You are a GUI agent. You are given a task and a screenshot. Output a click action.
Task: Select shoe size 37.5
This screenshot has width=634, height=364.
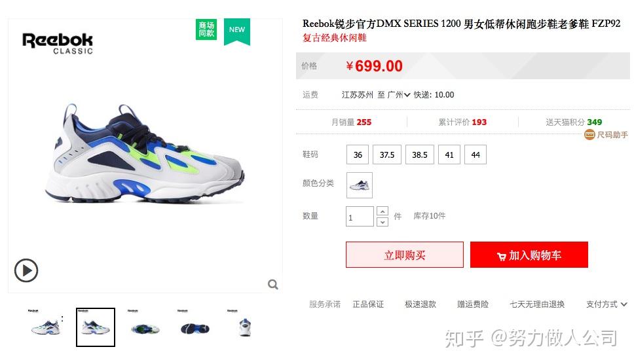pos(387,155)
